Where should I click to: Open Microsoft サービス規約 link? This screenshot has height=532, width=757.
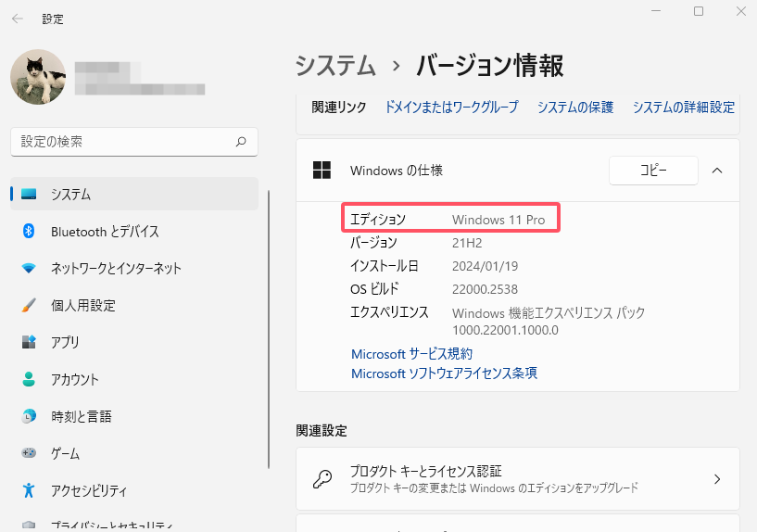point(411,354)
